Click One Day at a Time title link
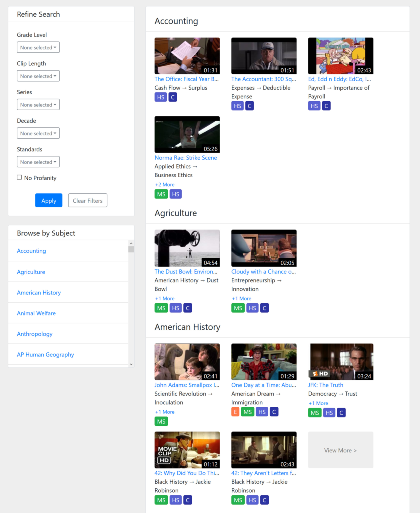Viewport: 420px width, 513px height. click(264, 385)
